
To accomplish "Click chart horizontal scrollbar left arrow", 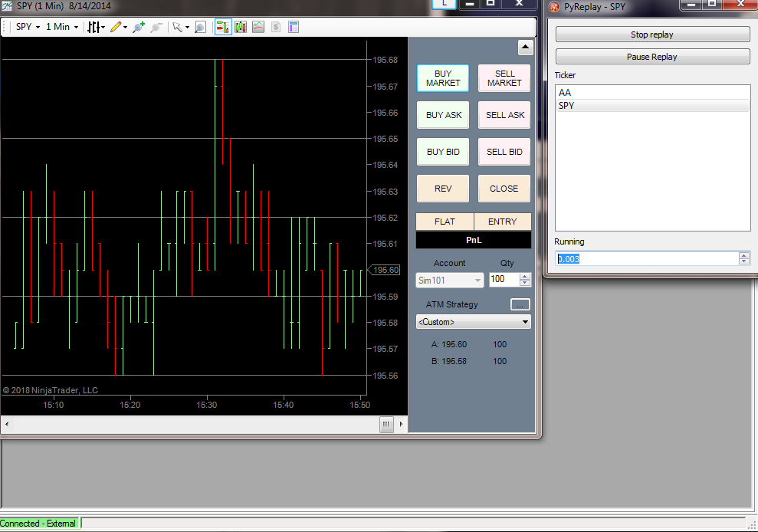I will (x=7, y=424).
